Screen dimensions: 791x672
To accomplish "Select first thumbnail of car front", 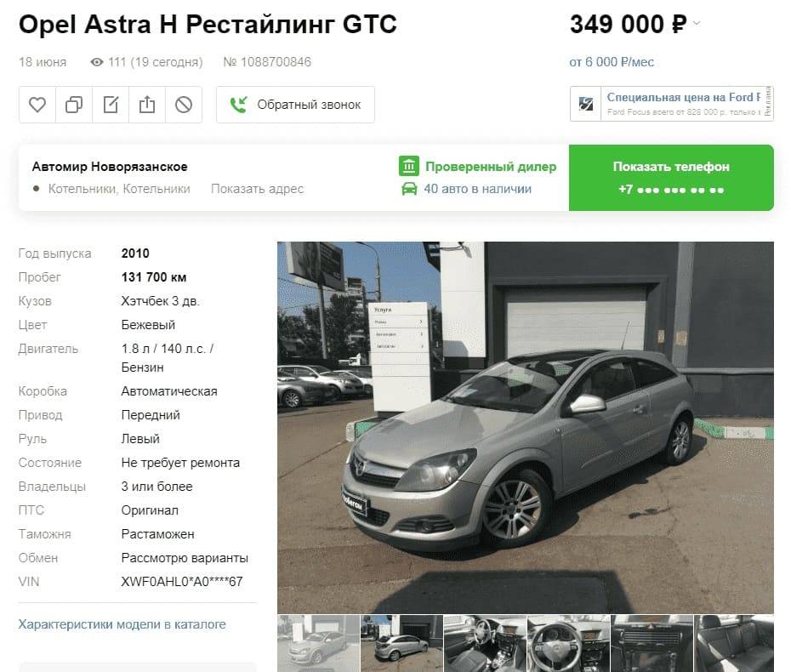I will pos(318,643).
